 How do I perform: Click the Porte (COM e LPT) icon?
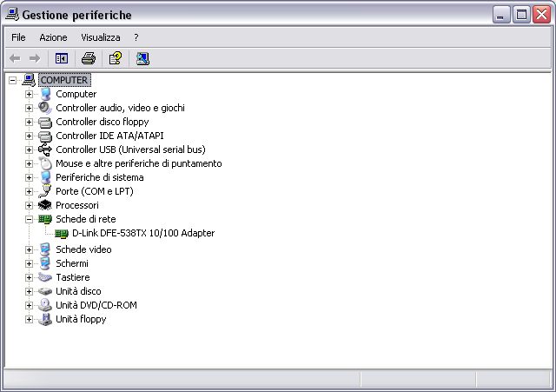coord(45,191)
